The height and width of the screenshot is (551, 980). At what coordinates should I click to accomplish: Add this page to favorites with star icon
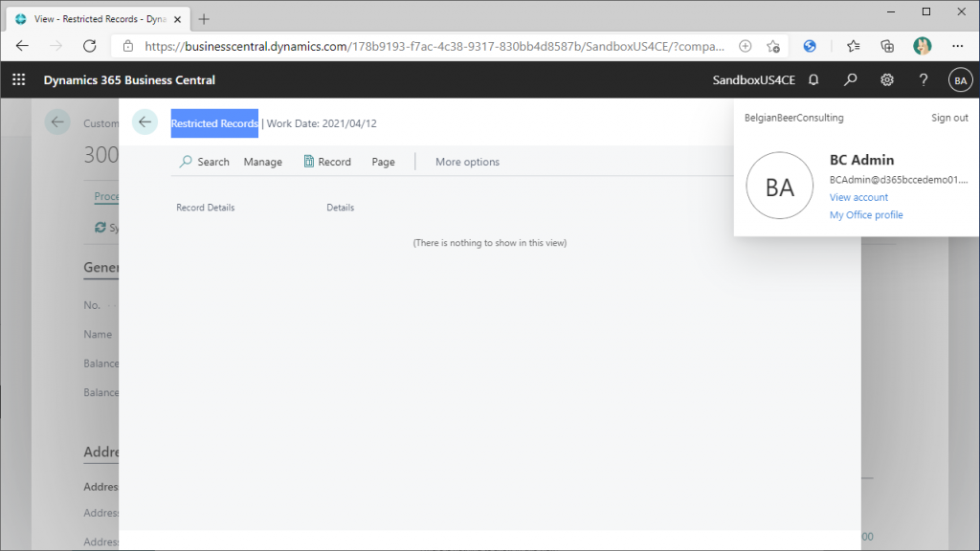point(773,46)
